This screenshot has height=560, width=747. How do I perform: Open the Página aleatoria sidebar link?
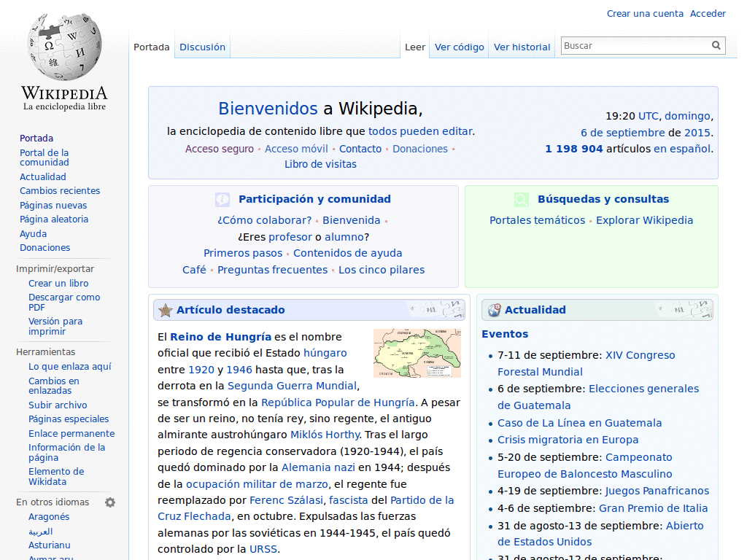coord(53,219)
